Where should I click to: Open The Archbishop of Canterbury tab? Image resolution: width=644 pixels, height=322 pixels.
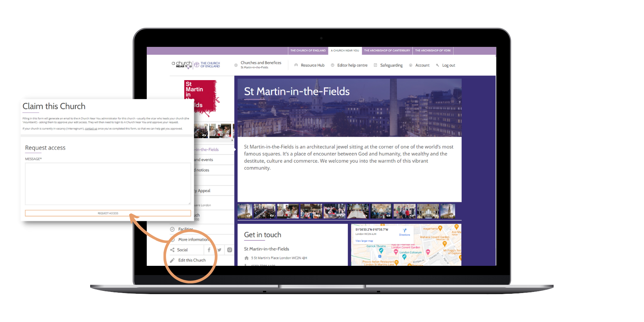pyautogui.click(x=387, y=50)
